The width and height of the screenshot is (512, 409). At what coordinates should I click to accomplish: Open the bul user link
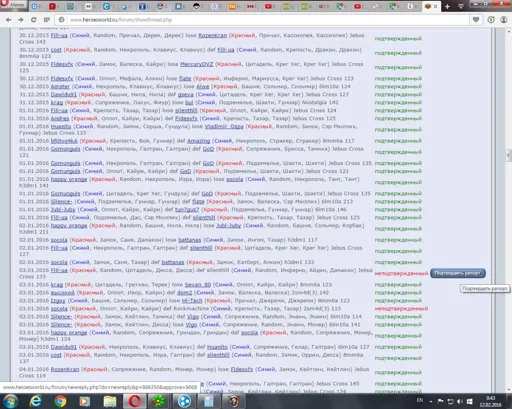[189, 102]
